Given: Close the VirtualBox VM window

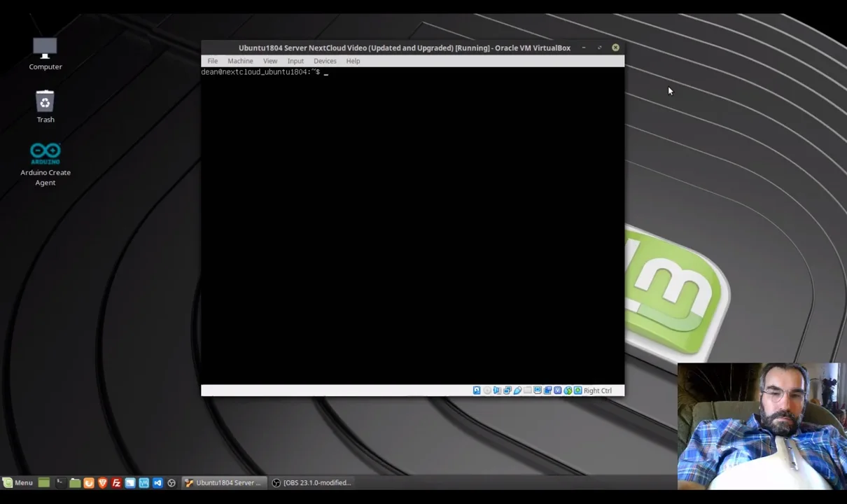Looking at the screenshot, I should click(x=615, y=48).
